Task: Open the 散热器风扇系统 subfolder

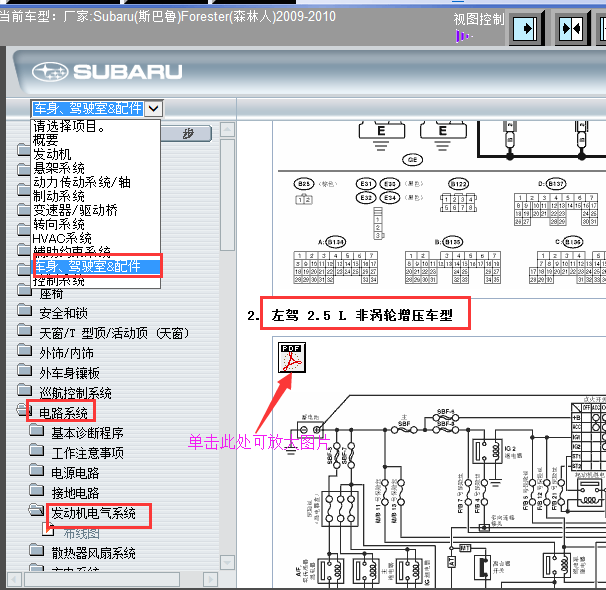Action: point(94,553)
